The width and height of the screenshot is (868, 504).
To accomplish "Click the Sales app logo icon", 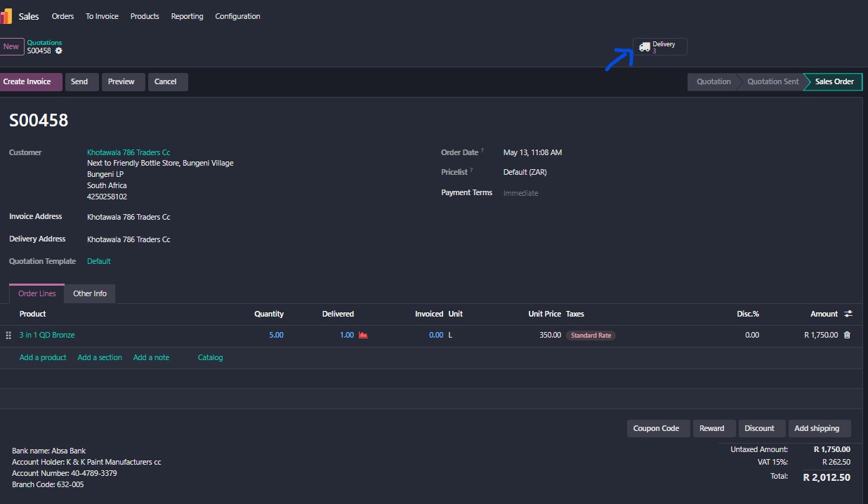I will 6,15.
